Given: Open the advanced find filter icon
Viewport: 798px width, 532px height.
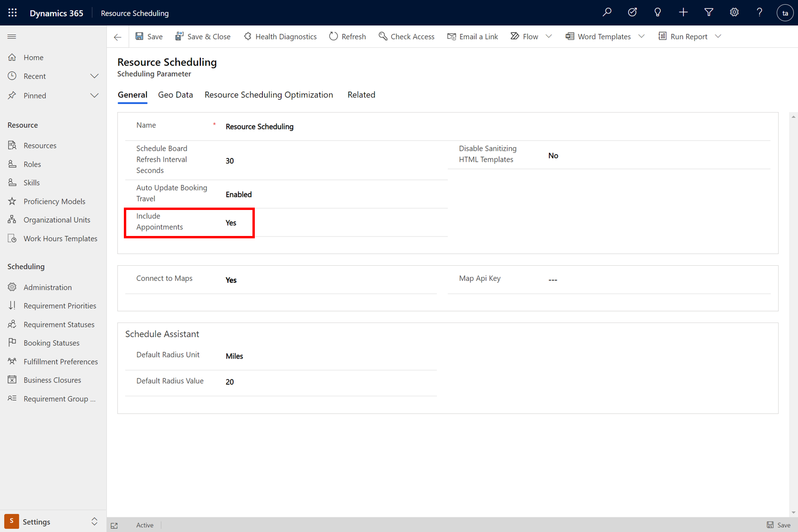Looking at the screenshot, I should (x=709, y=13).
